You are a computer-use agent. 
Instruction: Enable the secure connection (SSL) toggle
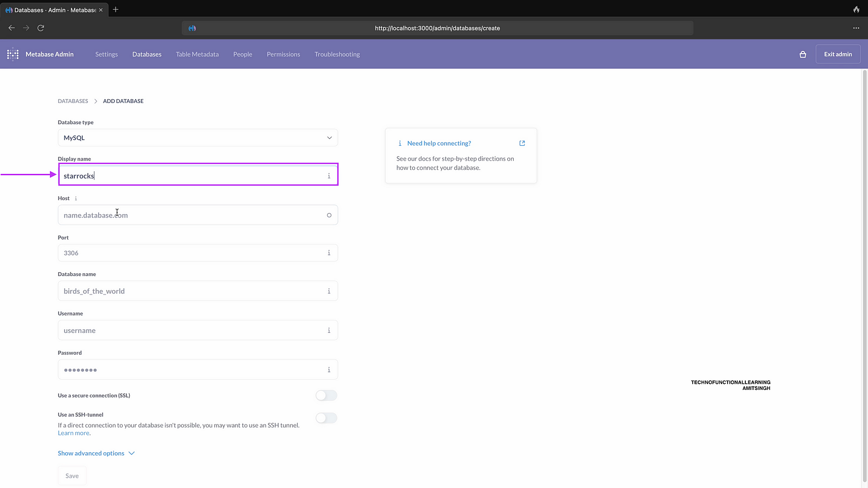pos(326,395)
